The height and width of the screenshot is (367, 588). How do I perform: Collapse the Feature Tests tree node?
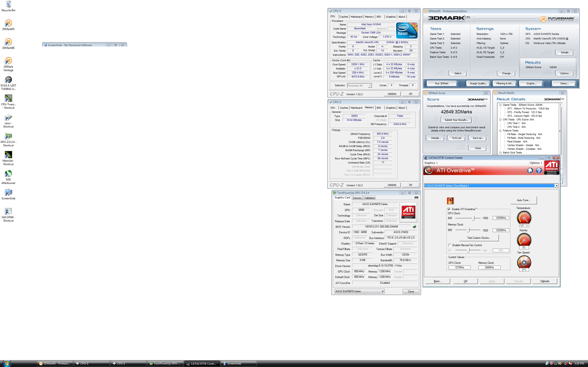pyautogui.click(x=500, y=131)
